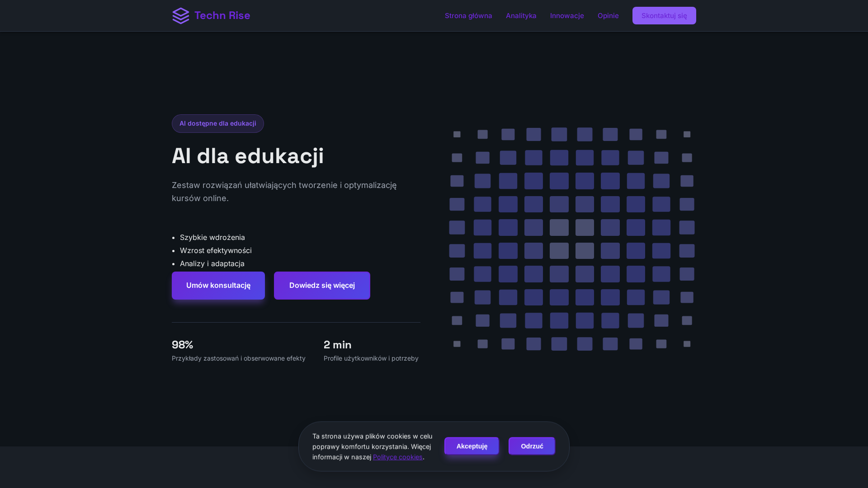868x488 pixels.
Task: Click the Analizy i adaptacja list item
Action: coord(212,263)
